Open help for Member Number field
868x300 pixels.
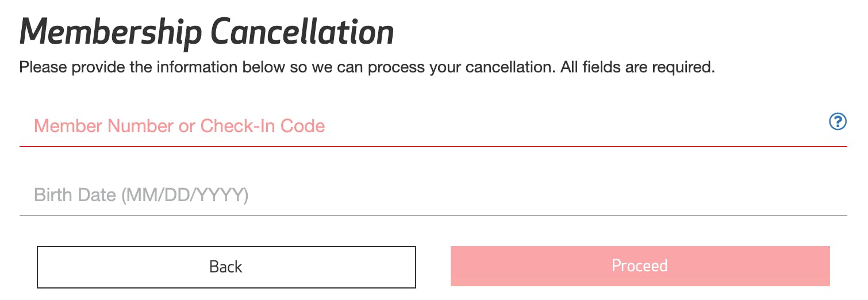(838, 121)
